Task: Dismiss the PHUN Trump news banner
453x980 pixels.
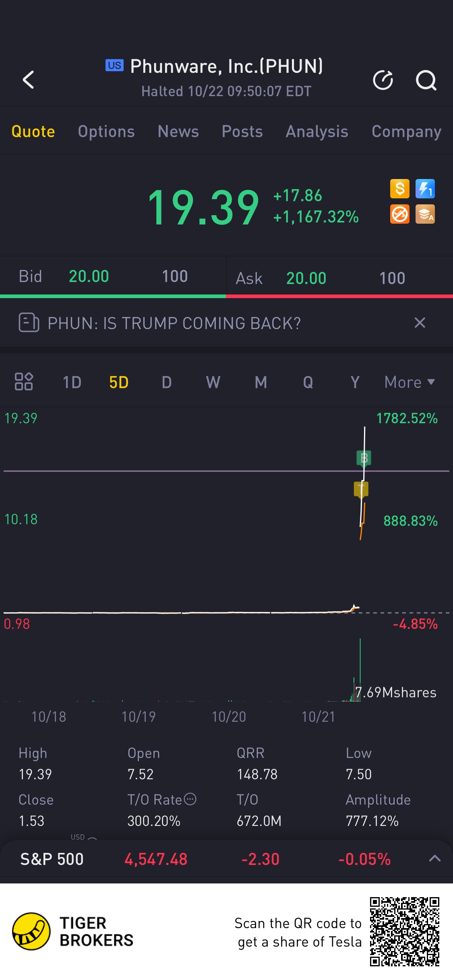Action: [420, 322]
